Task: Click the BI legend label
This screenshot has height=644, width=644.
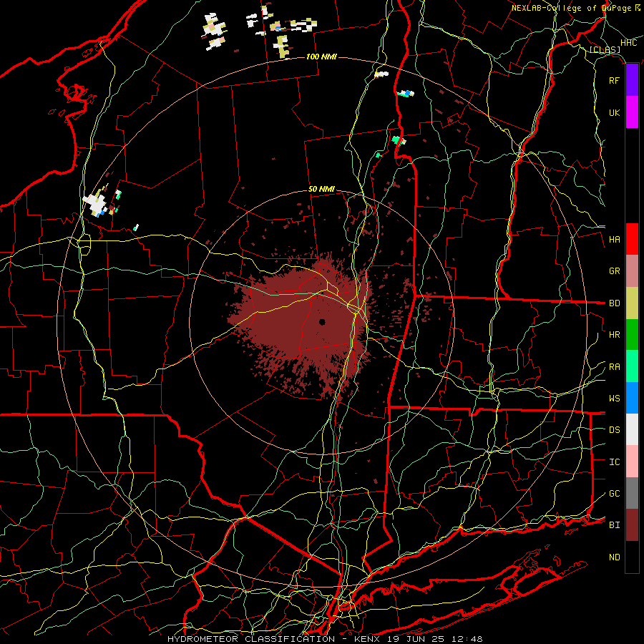Action: pyautogui.click(x=614, y=525)
